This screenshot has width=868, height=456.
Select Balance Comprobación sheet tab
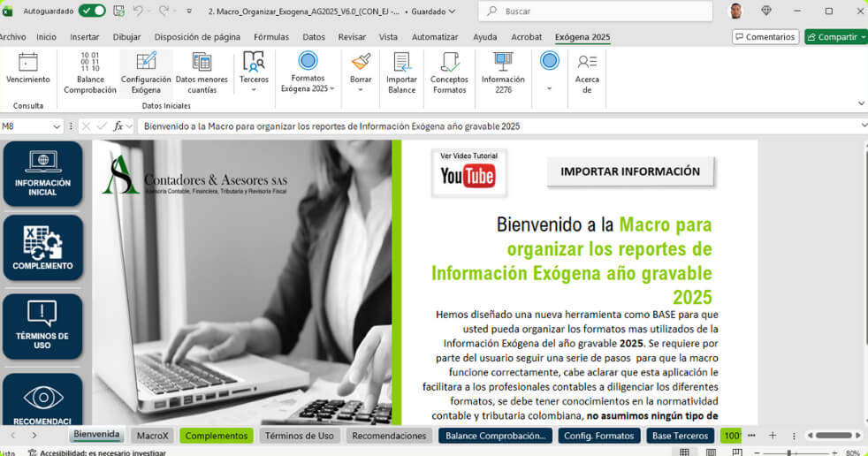click(x=496, y=436)
